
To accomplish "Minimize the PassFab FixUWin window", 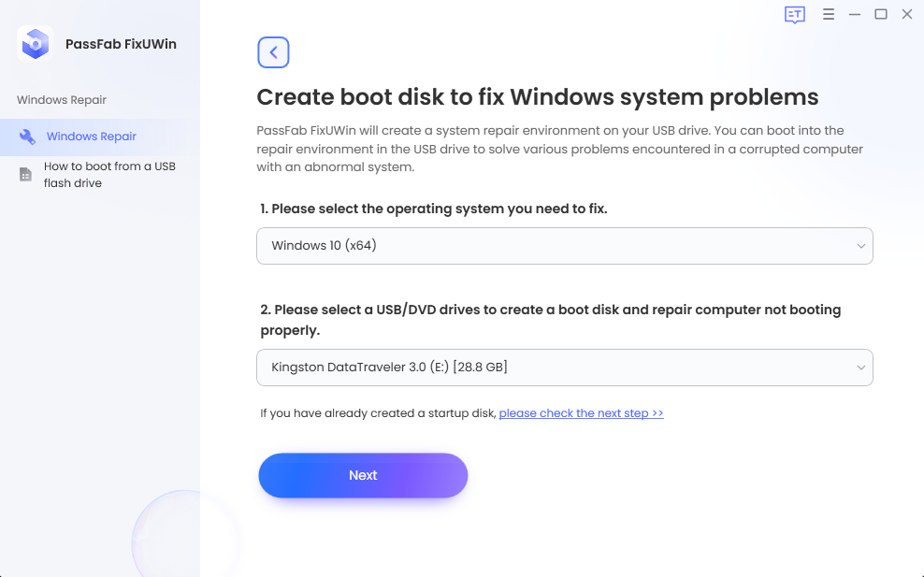I will (x=854, y=15).
